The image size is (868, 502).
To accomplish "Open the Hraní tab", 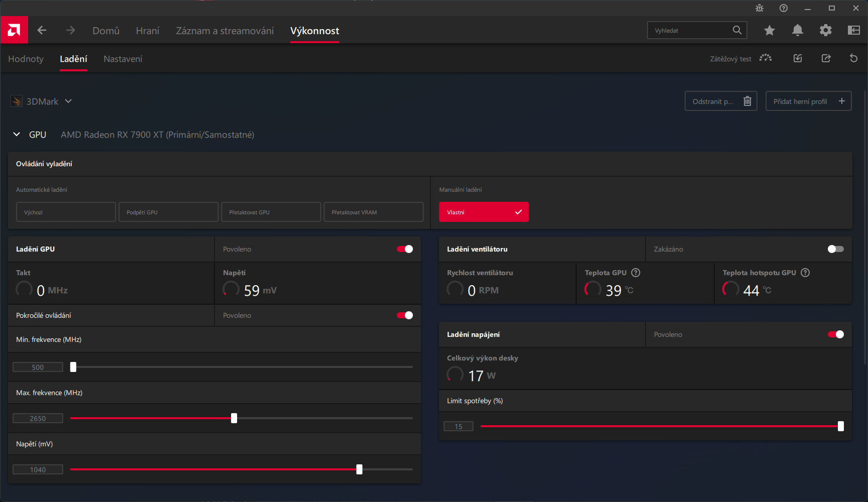I will pyautogui.click(x=148, y=31).
